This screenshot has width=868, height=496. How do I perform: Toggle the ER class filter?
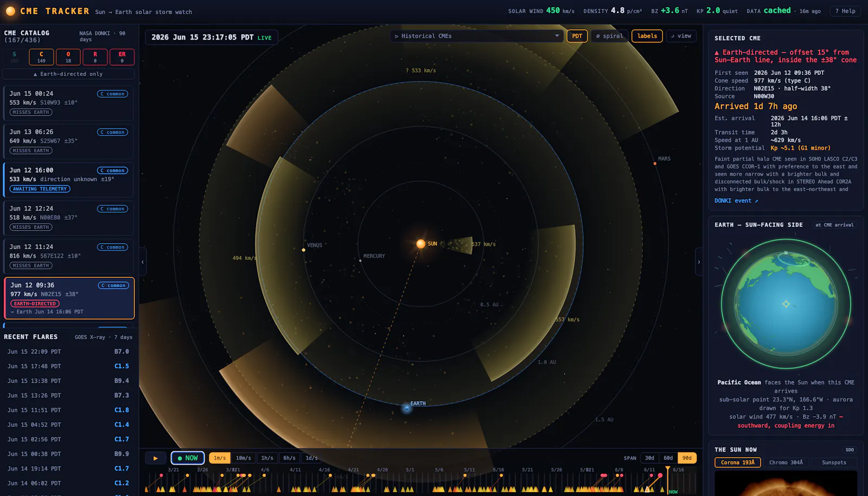(122, 57)
